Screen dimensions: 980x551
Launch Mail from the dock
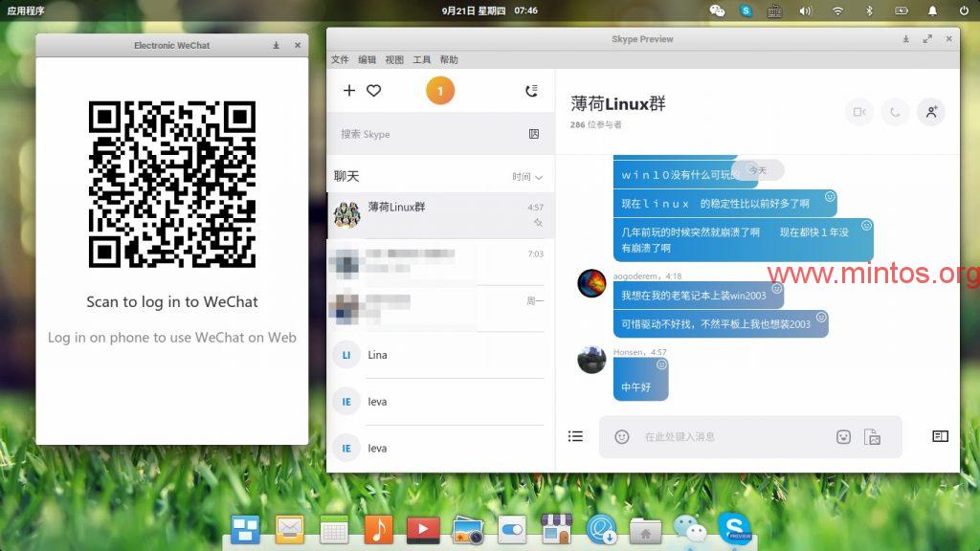(289, 530)
